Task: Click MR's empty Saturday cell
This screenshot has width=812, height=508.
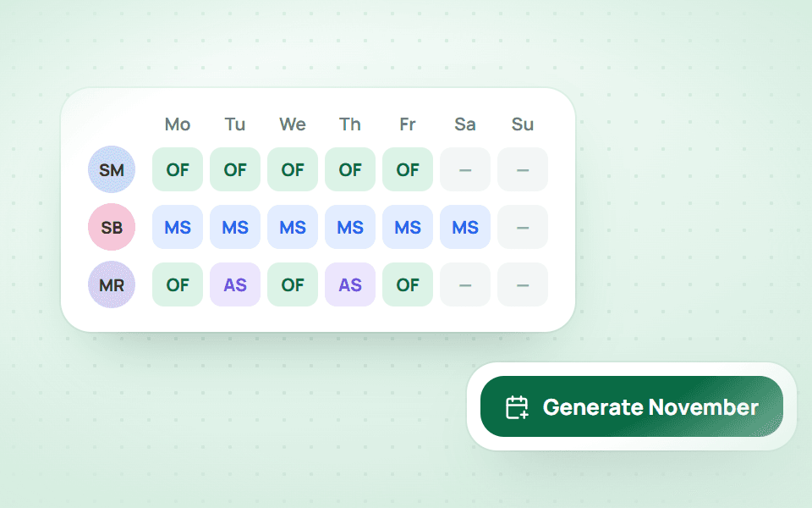Action: [x=465, y=284]
